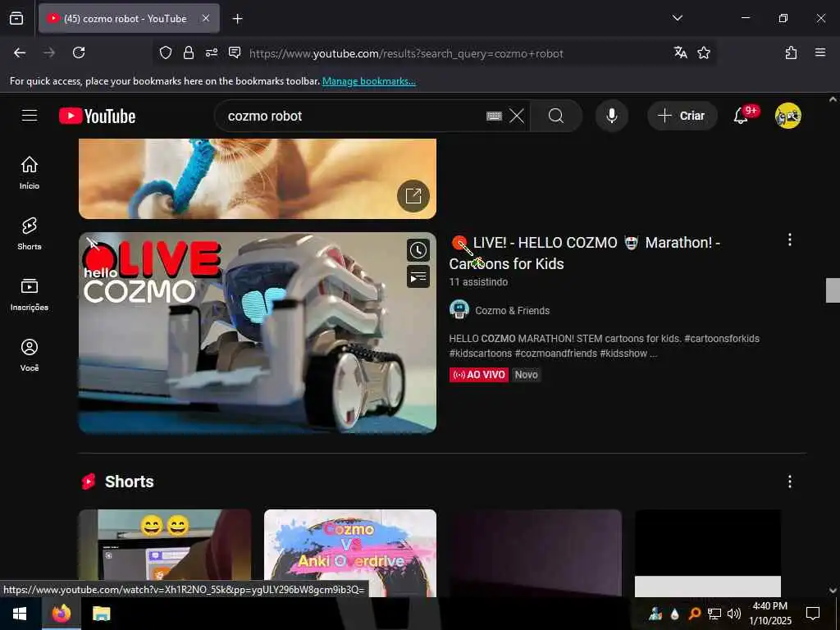Click the Firefox View icon
This screenshot has width=840, height=630.
(x=16, y=18)
